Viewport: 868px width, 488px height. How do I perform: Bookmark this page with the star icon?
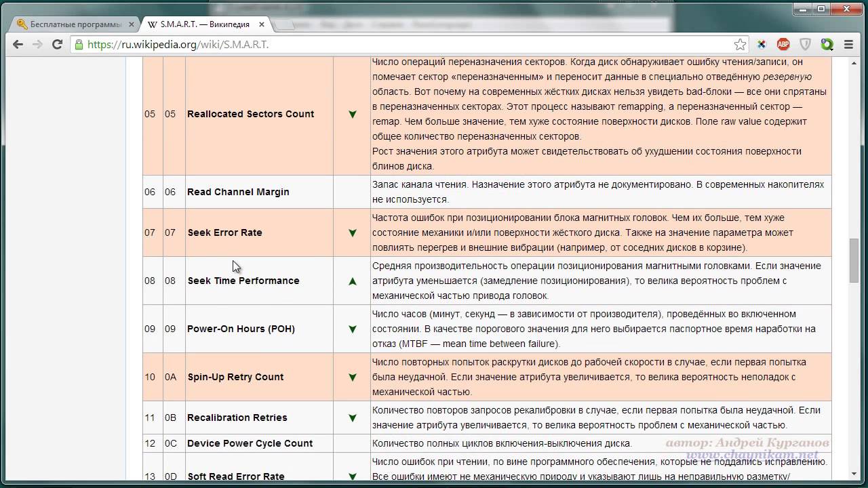tap(740, 45)
